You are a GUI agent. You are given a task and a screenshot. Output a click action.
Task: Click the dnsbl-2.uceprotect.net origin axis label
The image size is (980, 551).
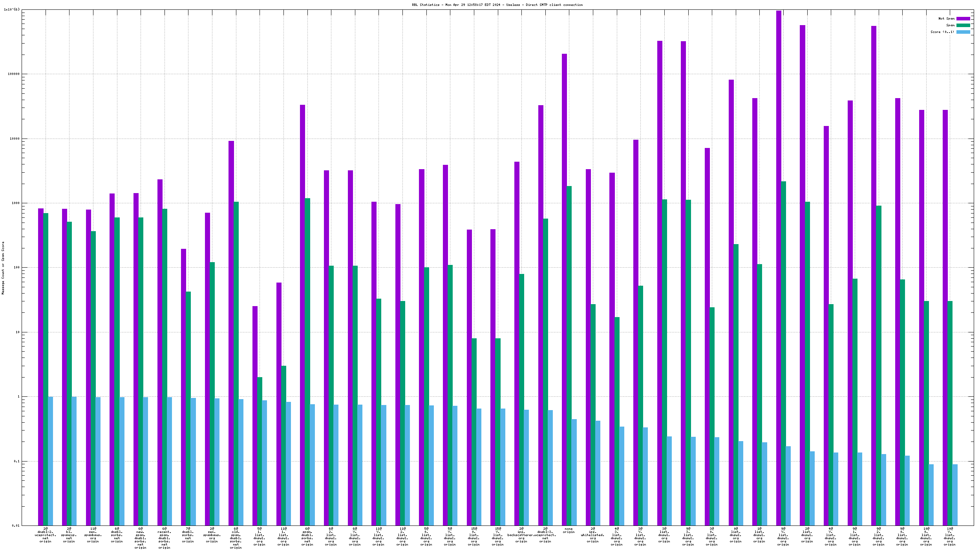coord(46,535)
